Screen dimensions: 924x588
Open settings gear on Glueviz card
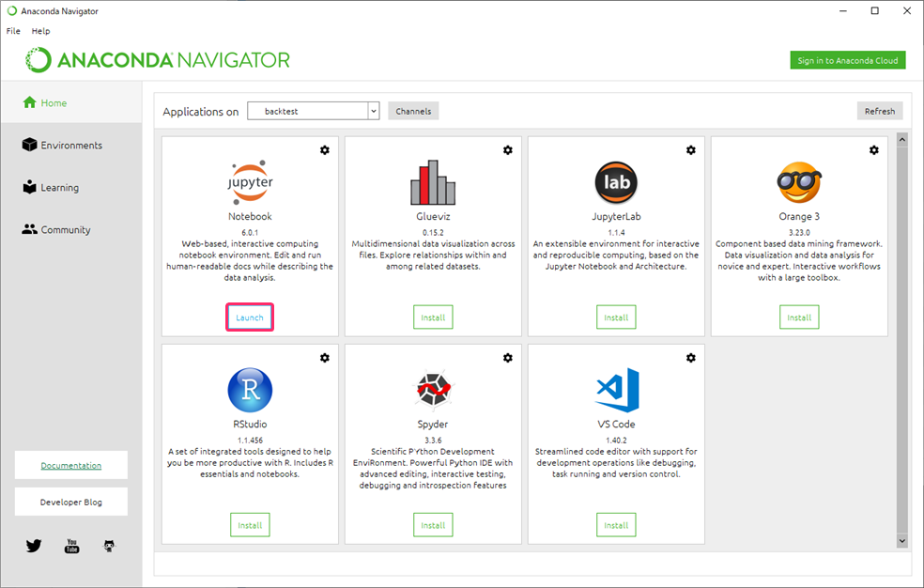coord(508,150)
